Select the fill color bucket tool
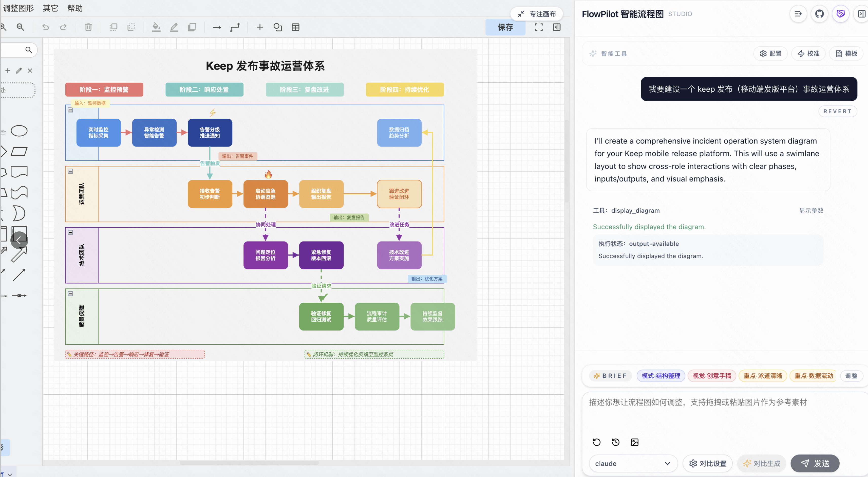Screen dimensions: 868x477 (x=156, y=27)
